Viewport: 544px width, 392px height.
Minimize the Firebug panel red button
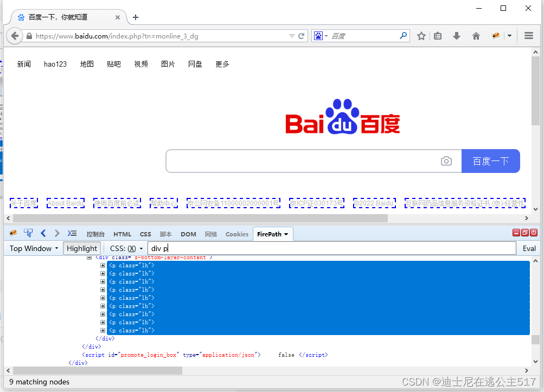pyautogui.click(x=516, y=233)
